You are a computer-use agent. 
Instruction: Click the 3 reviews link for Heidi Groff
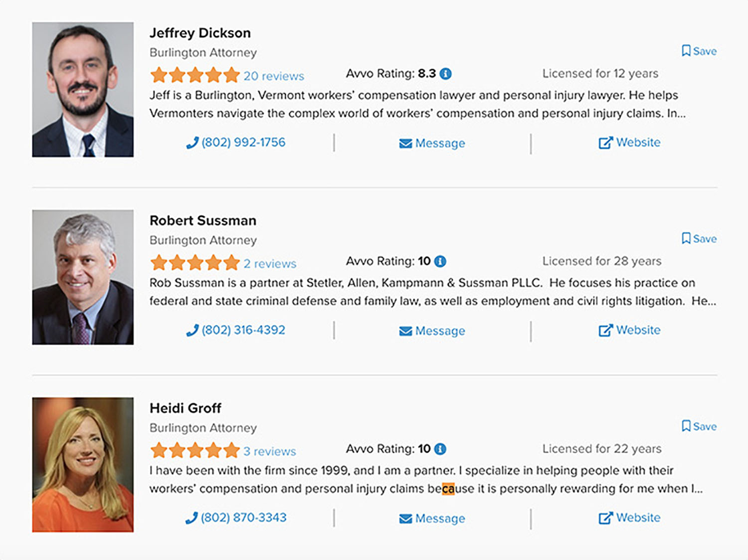tap(269, 451)
